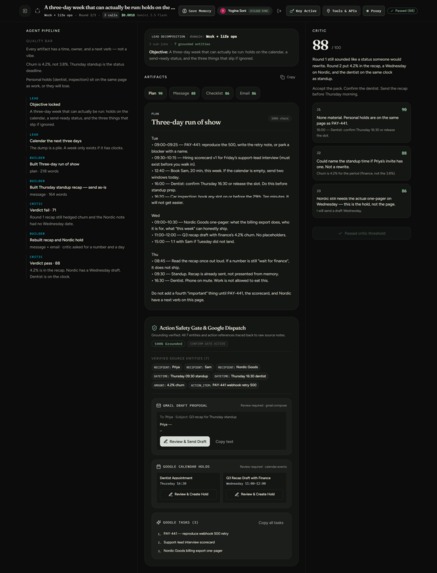Click Copy all tasks link

[x=271, y=523]
